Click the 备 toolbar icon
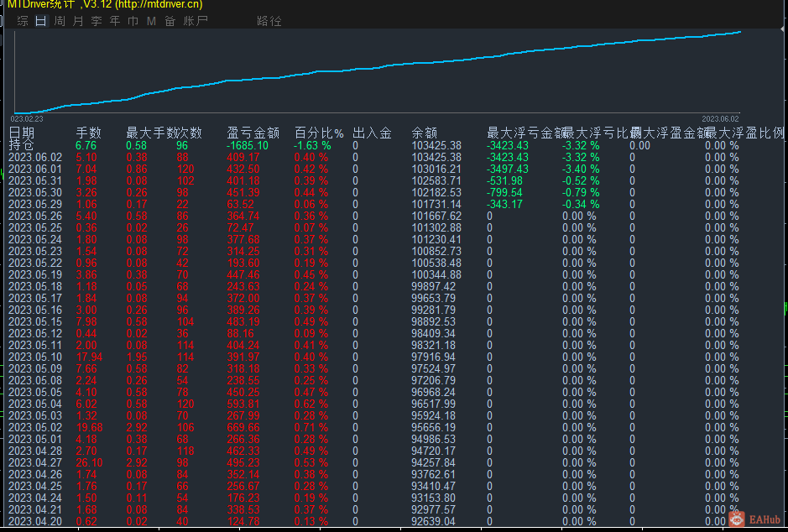This screenshot has height=532, width=788. (170, 23)
